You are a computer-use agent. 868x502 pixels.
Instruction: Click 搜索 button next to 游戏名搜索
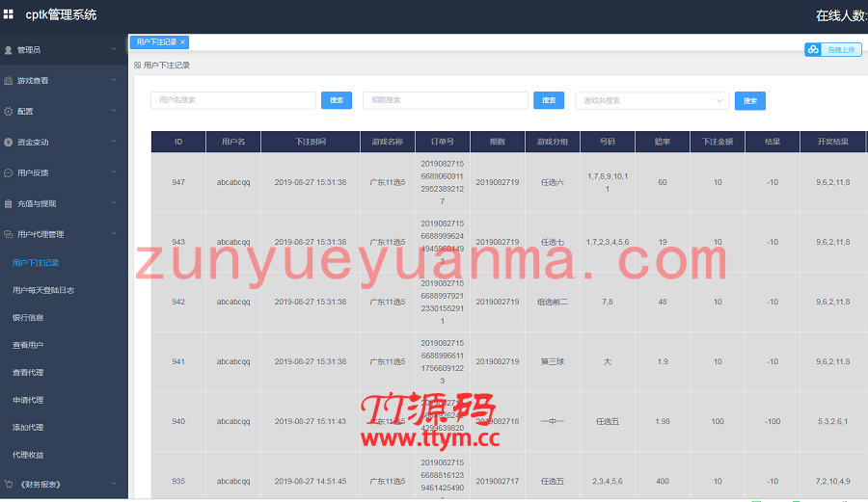coord(750,100)
